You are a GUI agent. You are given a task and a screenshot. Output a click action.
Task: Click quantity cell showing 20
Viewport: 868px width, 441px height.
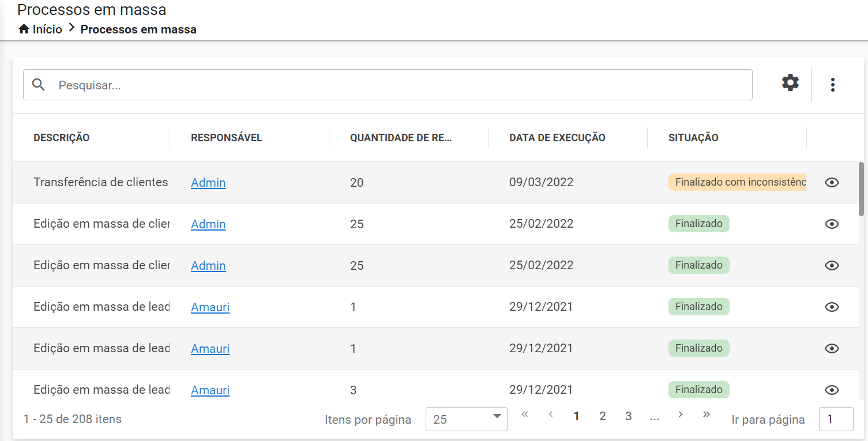point(356,183)
